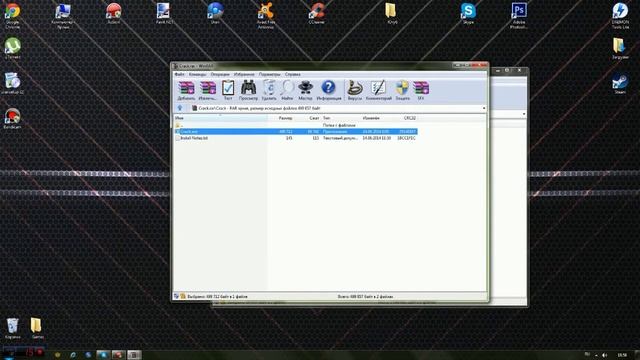Open the Computer desktop shortcut
640x360 pixels.
[62, 15]
